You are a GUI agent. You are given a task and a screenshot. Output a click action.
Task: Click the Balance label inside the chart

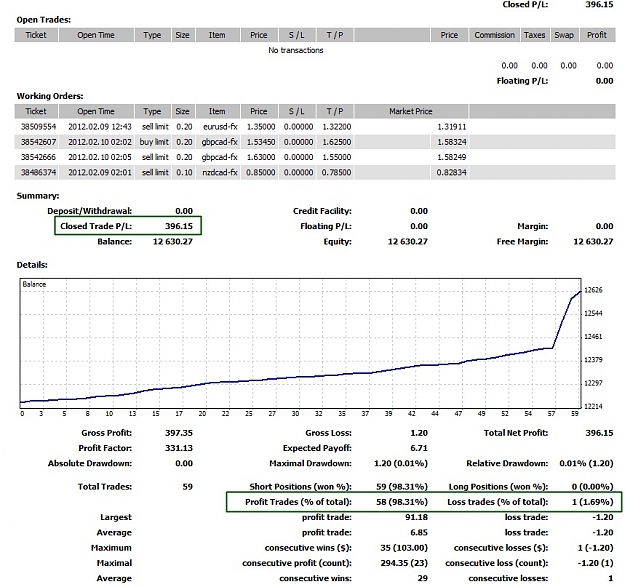(x=34, y=284)
